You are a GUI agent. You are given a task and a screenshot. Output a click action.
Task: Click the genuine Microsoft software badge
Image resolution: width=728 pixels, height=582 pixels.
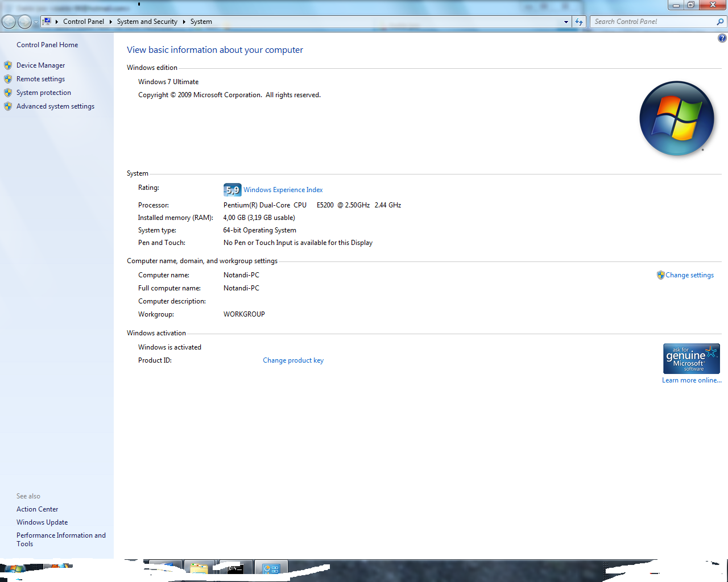tap(692, 359)
